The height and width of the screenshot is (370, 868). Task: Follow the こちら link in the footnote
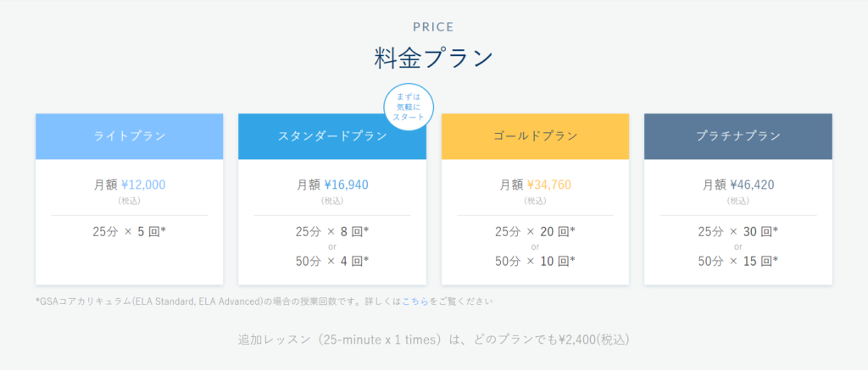415,302
